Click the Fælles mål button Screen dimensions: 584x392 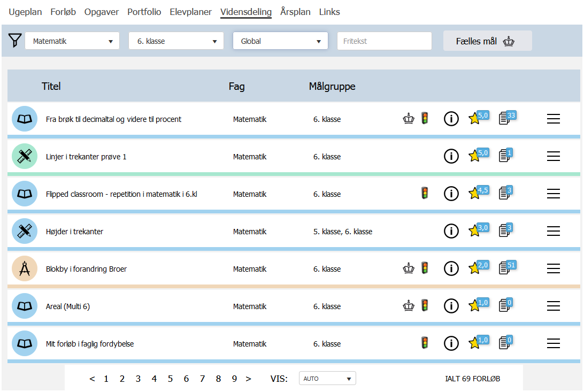click(488, 41)
